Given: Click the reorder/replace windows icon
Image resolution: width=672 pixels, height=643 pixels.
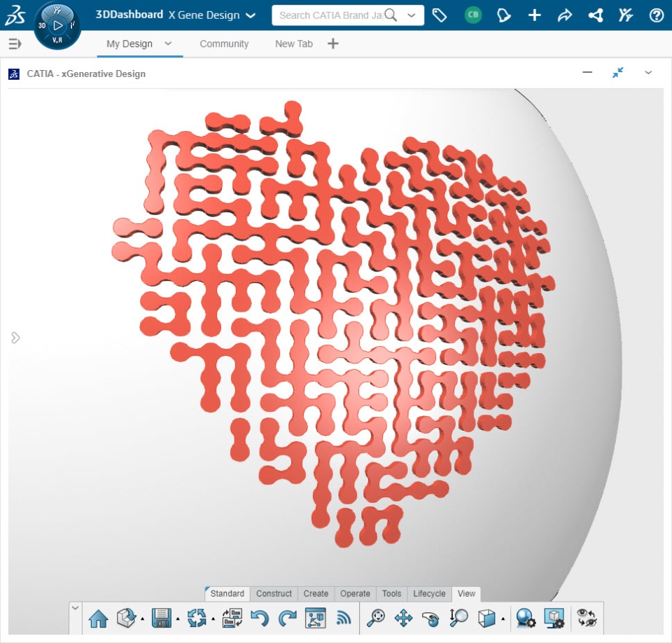Looking at the screenshot, I should coord(232,618).
